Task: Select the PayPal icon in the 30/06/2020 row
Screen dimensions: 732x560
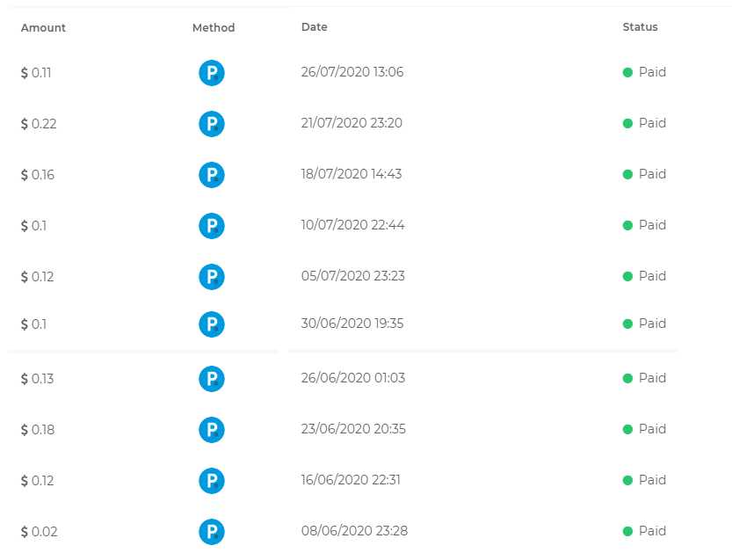Action: [x=211, y=324]
